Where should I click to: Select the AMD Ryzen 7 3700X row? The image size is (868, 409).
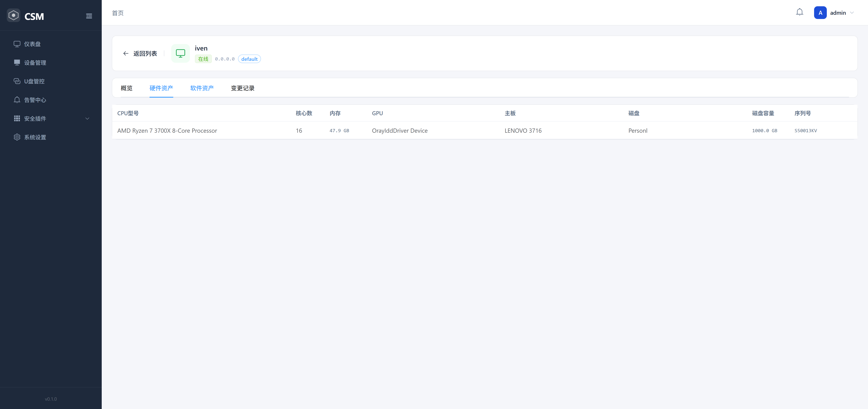(x=167, y=131)
